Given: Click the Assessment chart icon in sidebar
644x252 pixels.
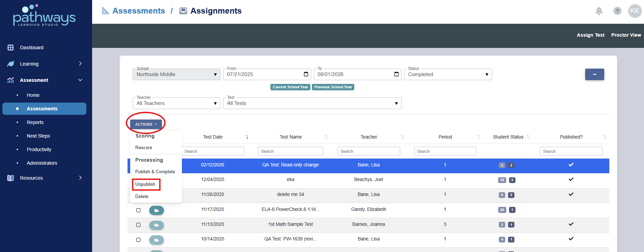Looking at the screenshot, I should click(11, 80).
